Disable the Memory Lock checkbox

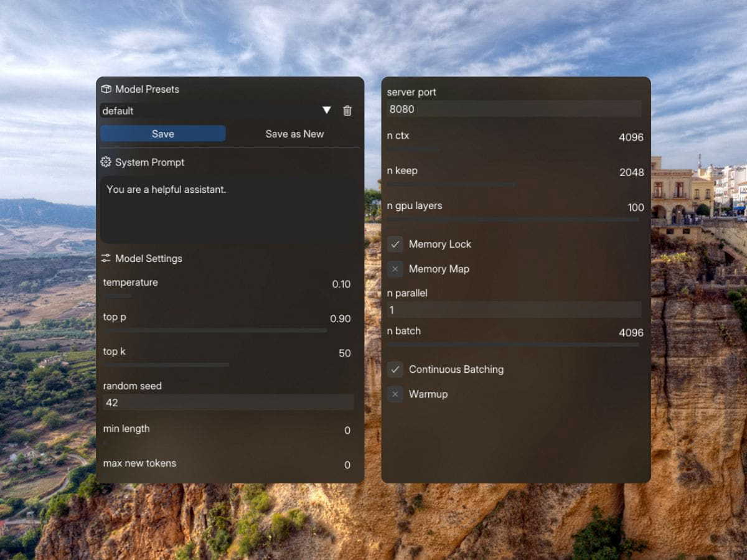(x=395, y=244)
